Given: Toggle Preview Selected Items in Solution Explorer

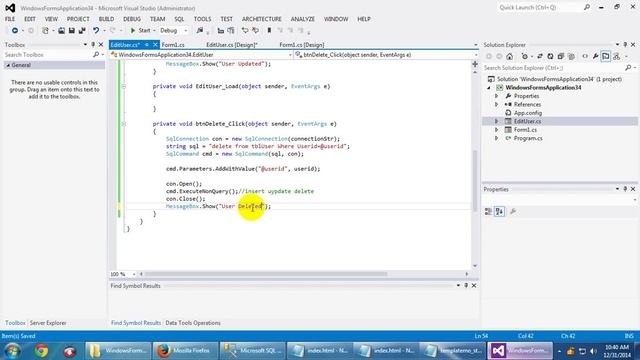Looking at the screenshot, I should (x=606, y=56).
